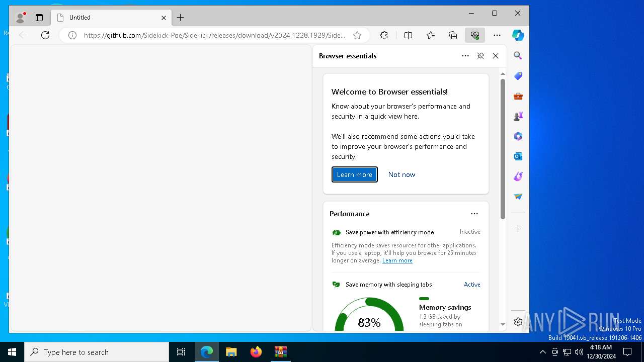
Task: Click Save power with efficiency mode
Action: pos(390,232)
